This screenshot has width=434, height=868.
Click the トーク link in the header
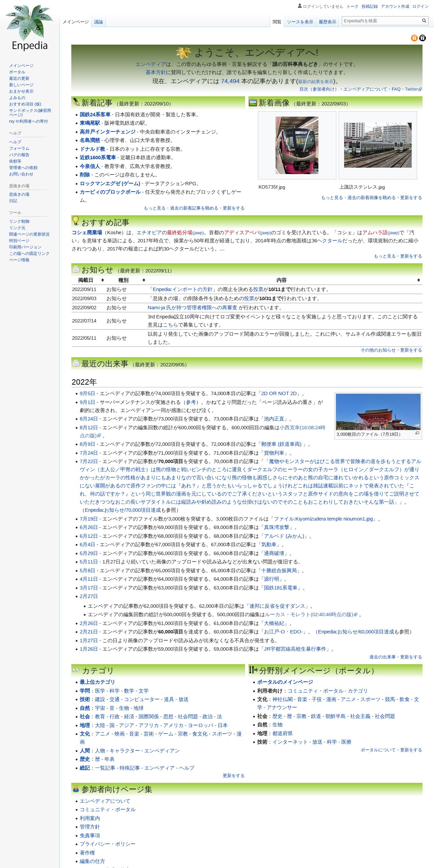(x=352, y=6)
